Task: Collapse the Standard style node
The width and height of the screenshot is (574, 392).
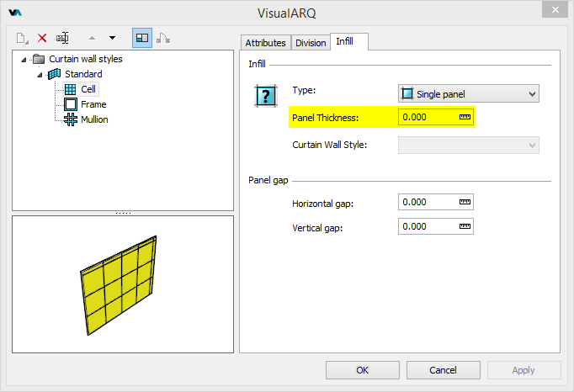Action: pos(40,75)
